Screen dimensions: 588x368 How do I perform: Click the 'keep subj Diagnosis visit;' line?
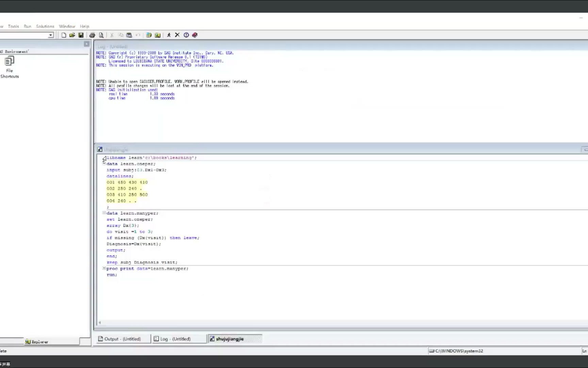(142, 262)
